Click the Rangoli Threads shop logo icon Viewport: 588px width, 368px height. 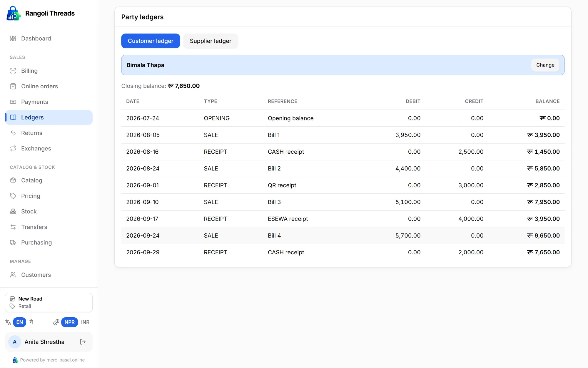coord(14,13)
